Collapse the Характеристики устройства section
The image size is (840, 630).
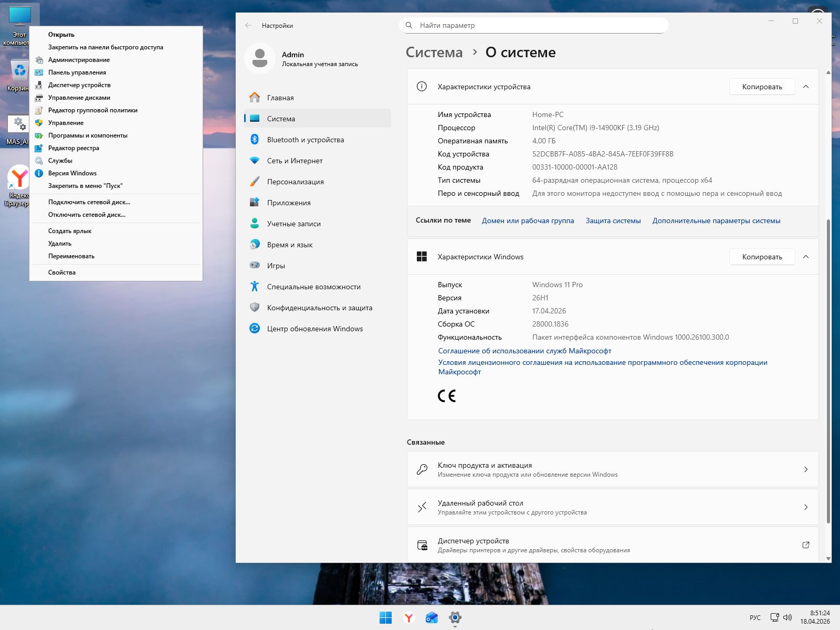(x=806, y=87)
